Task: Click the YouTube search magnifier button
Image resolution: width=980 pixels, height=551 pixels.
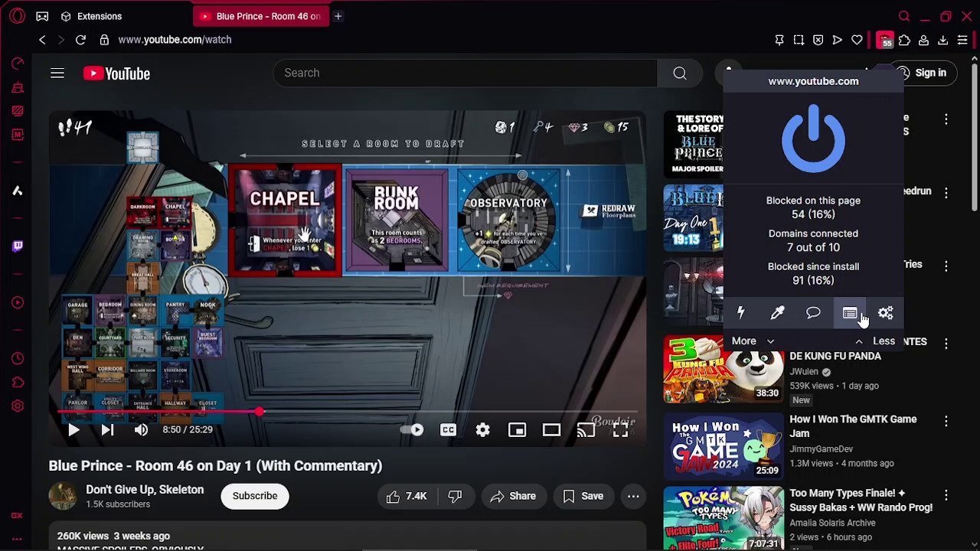Action: coord(680,73)
